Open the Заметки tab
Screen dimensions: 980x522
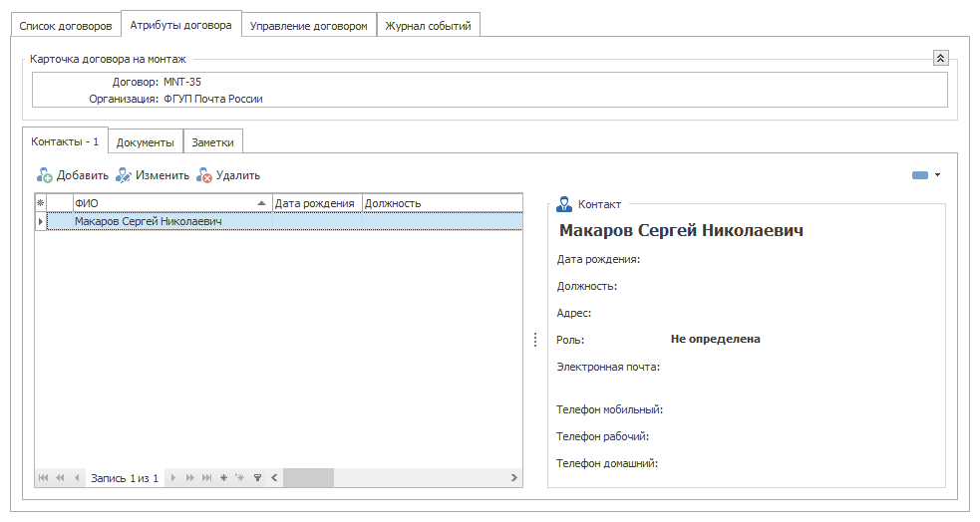coord(212,142)
